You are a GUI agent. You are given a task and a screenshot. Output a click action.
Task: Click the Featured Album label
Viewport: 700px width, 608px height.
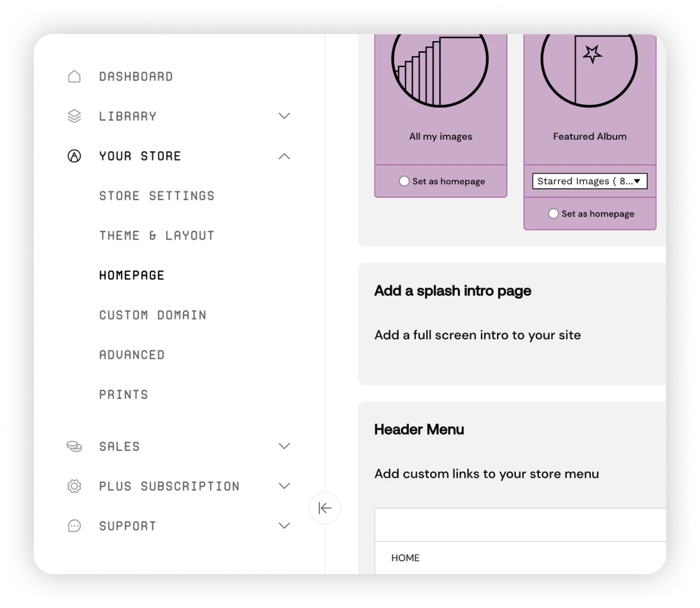(590, 136)
